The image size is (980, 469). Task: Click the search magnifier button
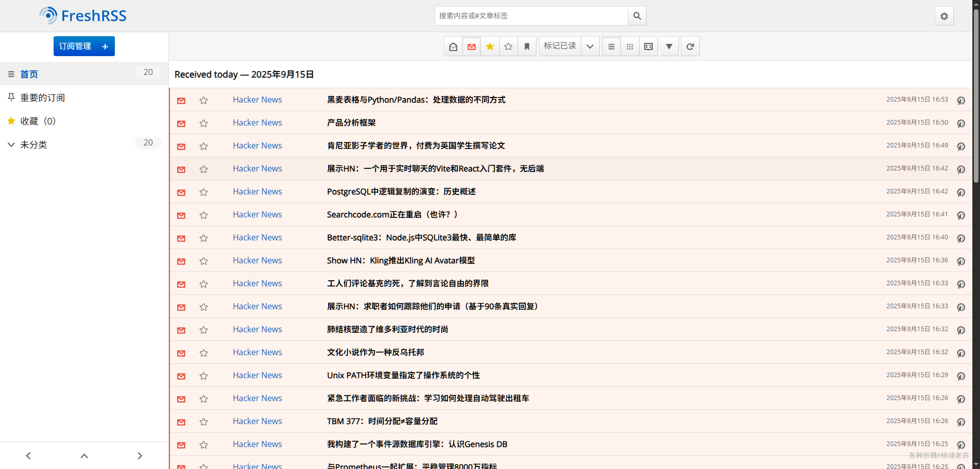[637, 16]
